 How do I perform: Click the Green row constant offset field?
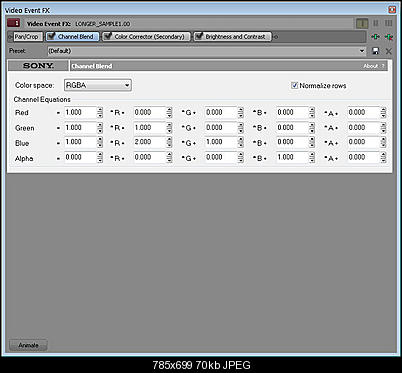364,128
